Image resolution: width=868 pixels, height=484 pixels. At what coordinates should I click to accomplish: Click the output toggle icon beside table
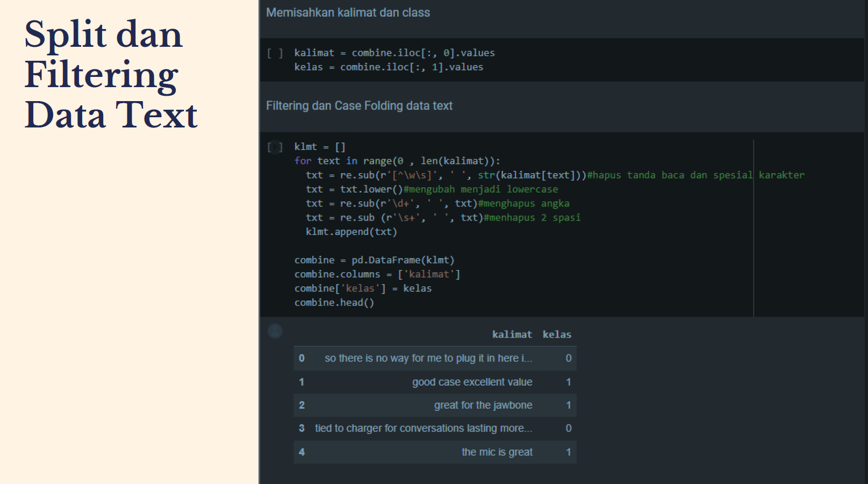(275, 331)
